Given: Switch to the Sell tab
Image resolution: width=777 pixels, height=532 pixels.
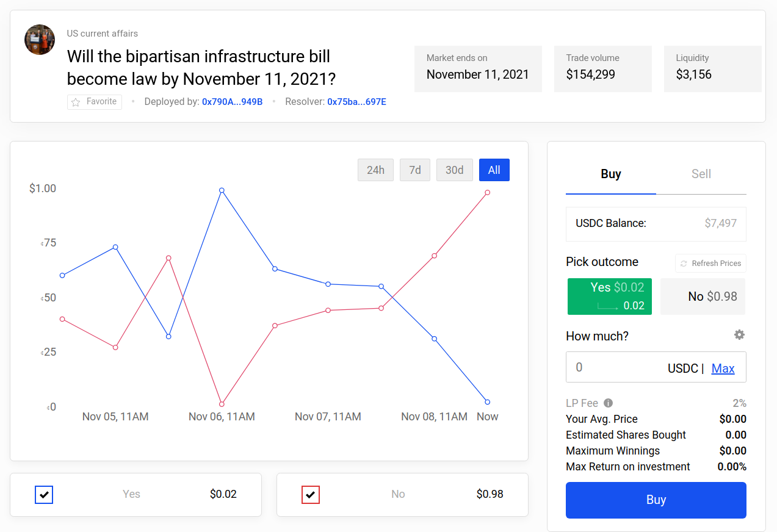Looking at the screenshot, I should click(x=701, y=174).
